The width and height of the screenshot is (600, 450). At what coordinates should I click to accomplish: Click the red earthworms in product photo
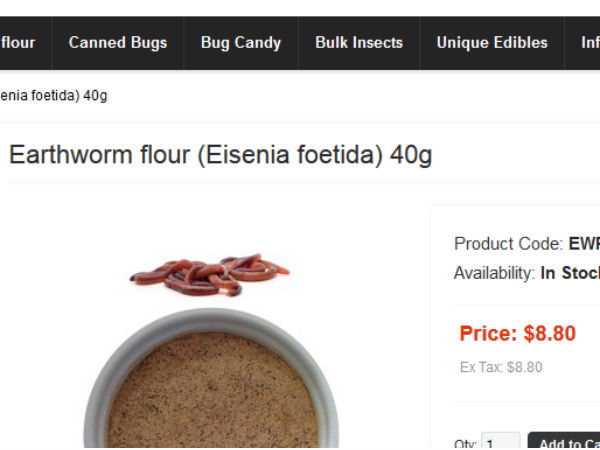pyautogui.click(x=209, y=274)
